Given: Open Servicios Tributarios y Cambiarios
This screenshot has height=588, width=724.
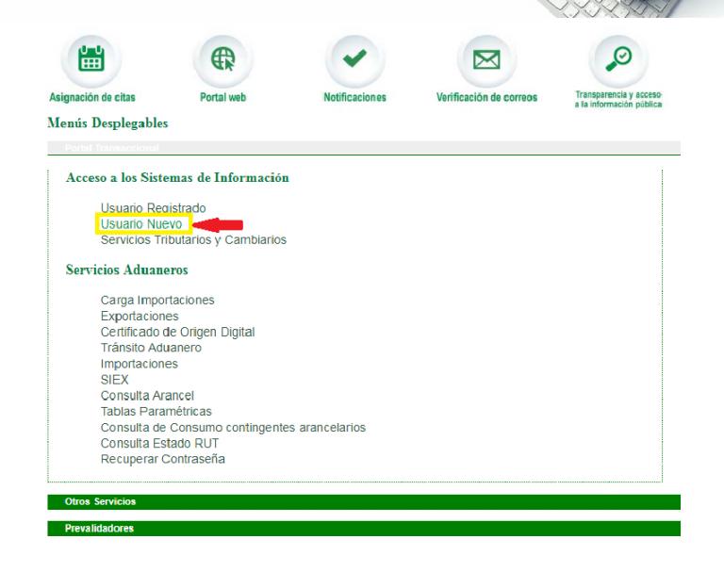Looking at the screenshot, I should point(193,240).
